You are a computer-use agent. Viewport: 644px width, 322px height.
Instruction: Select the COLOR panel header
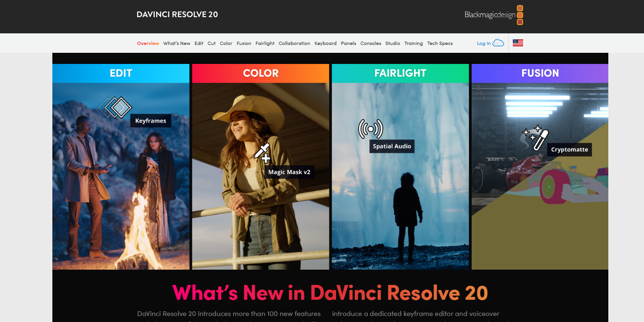(x=261, y=73)
